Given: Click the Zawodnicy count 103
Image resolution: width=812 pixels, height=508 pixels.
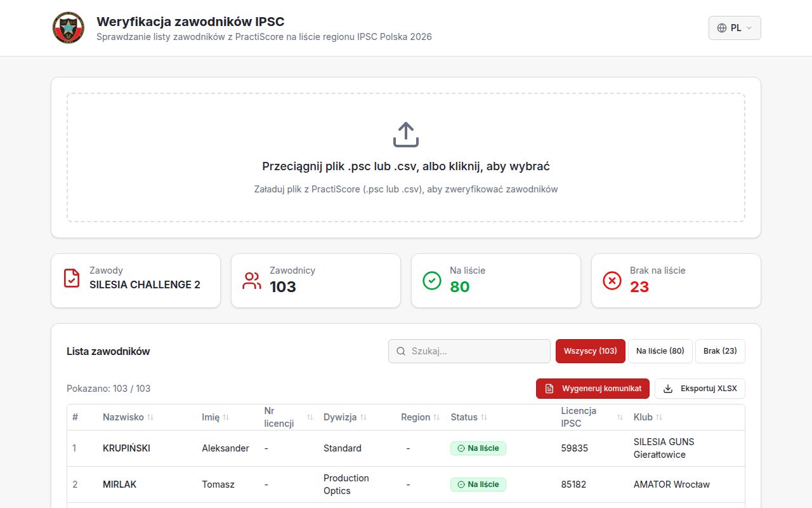Looking at the screenshot, I should tap(283, 287).
